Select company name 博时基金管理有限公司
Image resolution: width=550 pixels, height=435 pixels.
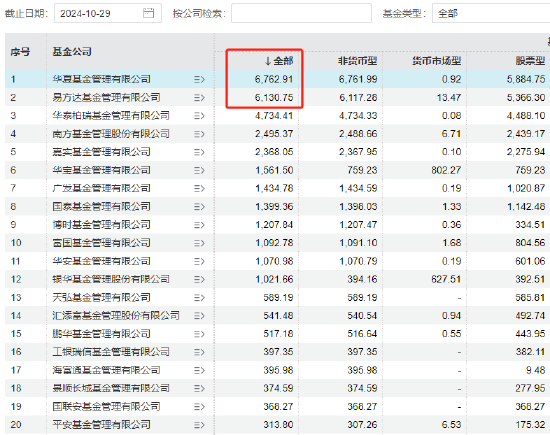click(x=101, y=225)
